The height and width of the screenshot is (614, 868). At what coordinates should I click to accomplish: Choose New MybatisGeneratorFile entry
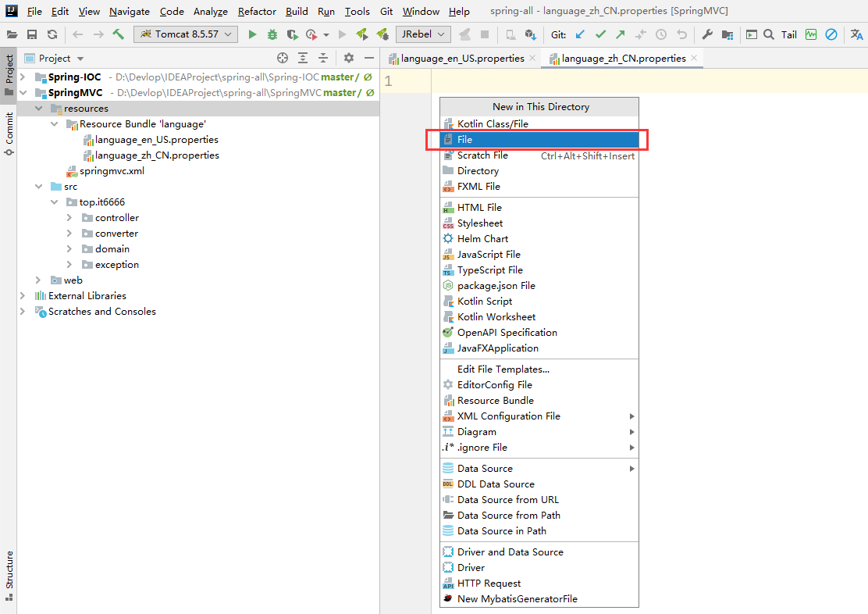pyautogui.click(x=539, y=599)
